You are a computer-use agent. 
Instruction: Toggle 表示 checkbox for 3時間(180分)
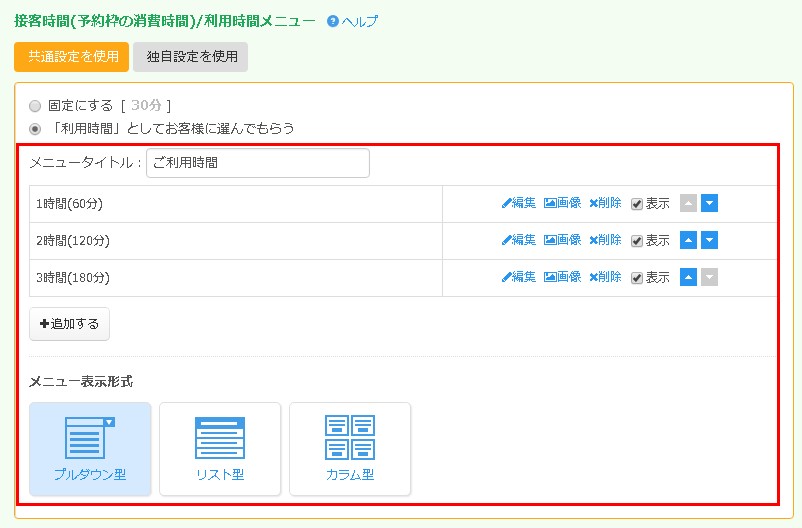tap(637, 278)
